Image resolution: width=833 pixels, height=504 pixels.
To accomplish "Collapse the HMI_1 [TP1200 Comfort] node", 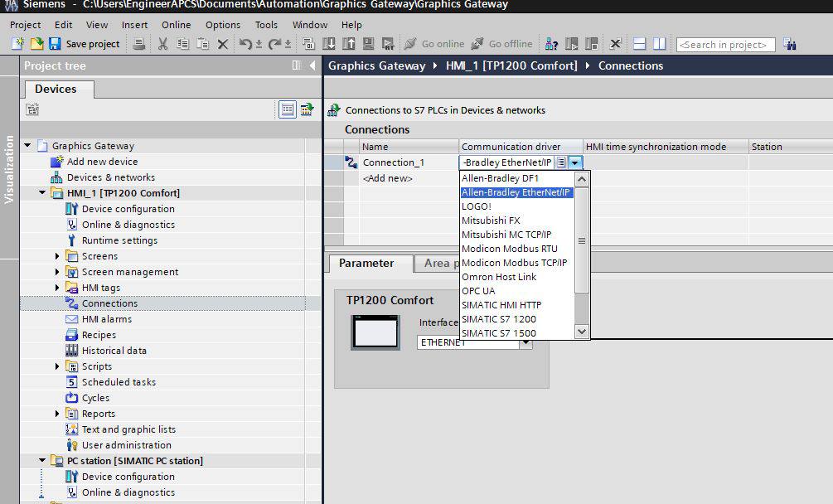I will point(42,192).
